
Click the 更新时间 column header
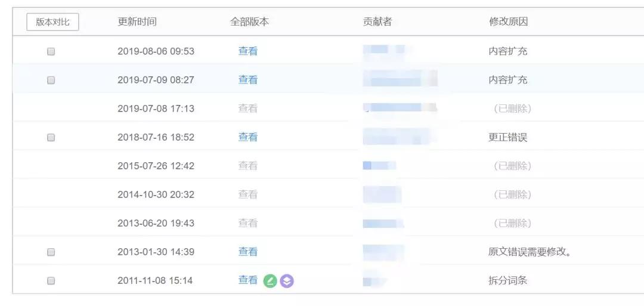click(137, 22)
